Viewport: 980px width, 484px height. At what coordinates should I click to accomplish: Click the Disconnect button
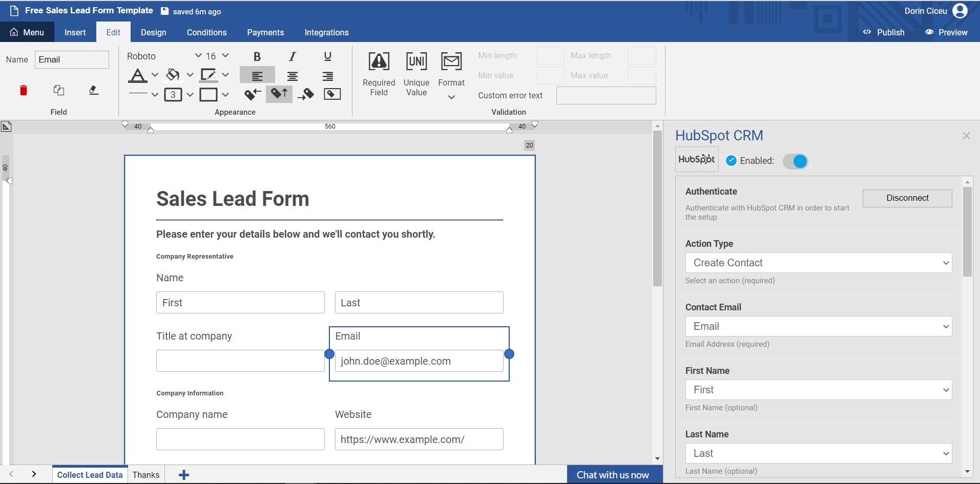click(x=907, y=198)
